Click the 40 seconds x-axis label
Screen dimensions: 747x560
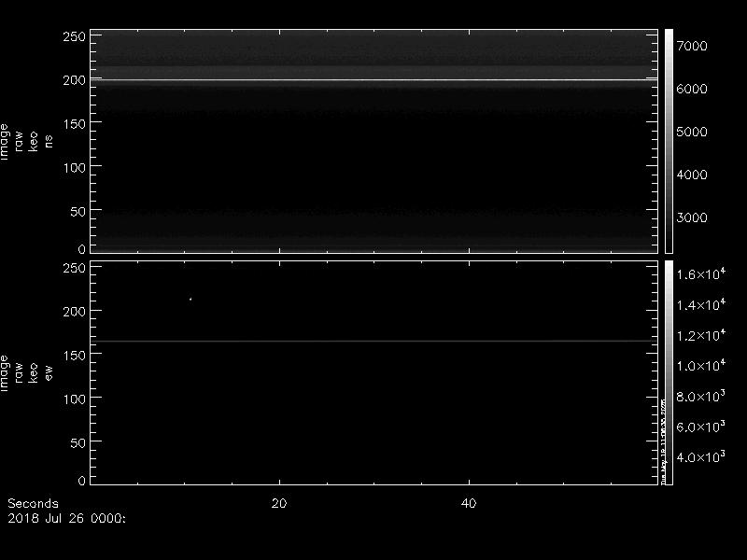pyautogui.click(x=469, y=503)
